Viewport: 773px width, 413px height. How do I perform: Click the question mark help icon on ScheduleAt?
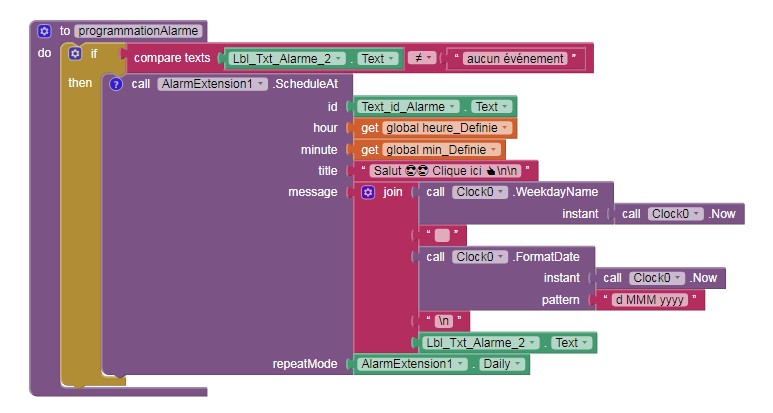tap(116, 84)
